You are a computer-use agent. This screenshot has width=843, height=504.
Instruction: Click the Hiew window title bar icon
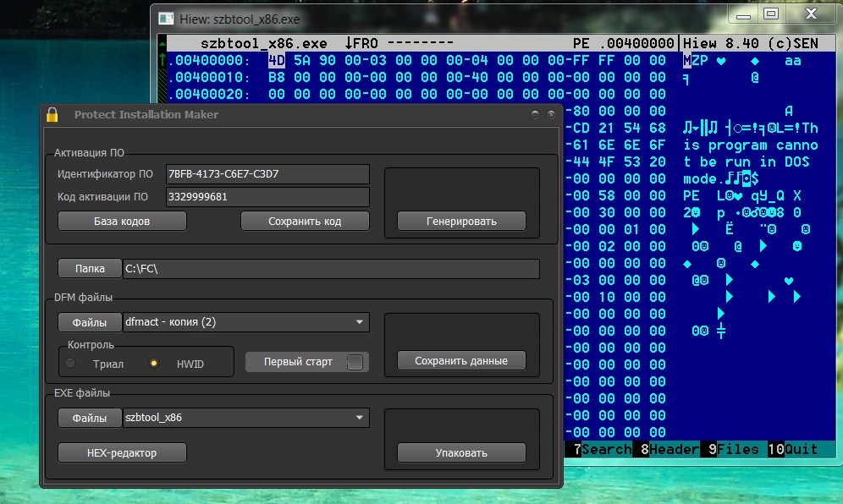pyautogui.click(x=166, y=19)
